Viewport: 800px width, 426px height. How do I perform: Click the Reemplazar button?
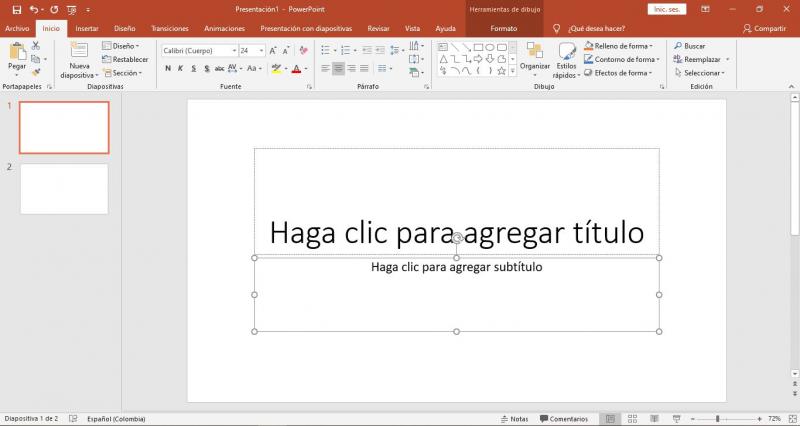point(697,59)
